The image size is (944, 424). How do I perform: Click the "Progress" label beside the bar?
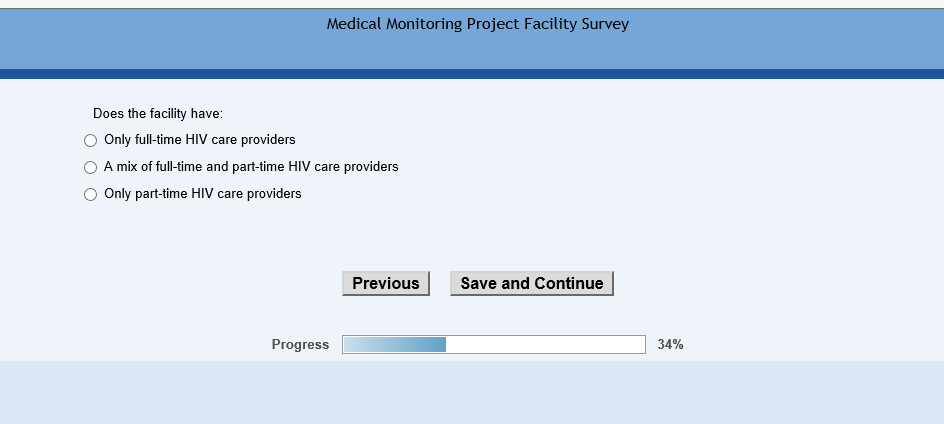pyautogui.click(x=300, y=345)
